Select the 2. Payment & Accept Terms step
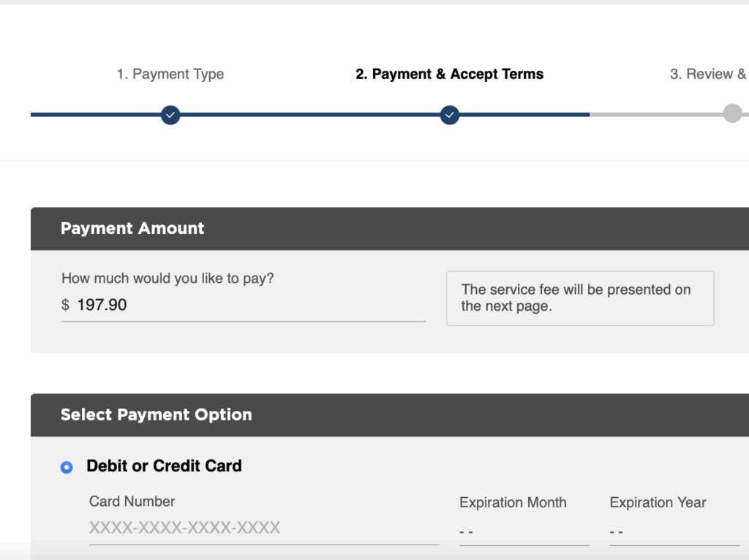This screenshot has height=560, width=749. pyautogui.click(x=450, y=74)
